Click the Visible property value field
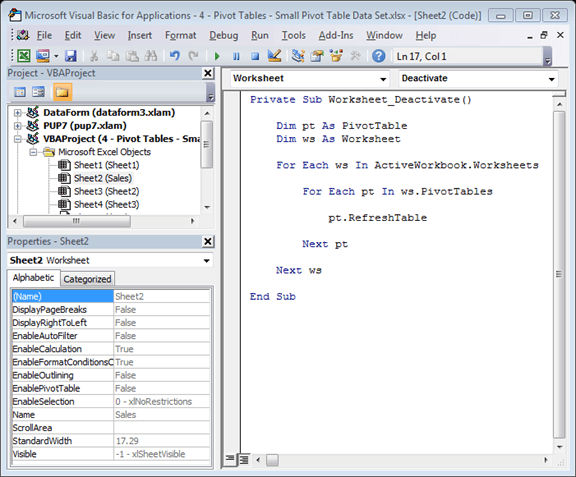This screenshot has height=477, width=576. coord(162,454)
